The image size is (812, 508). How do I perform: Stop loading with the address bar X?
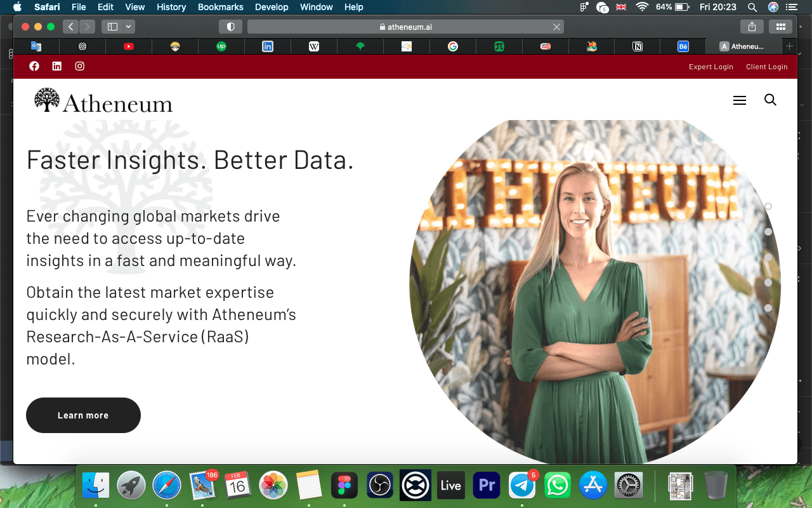(556, 27)
